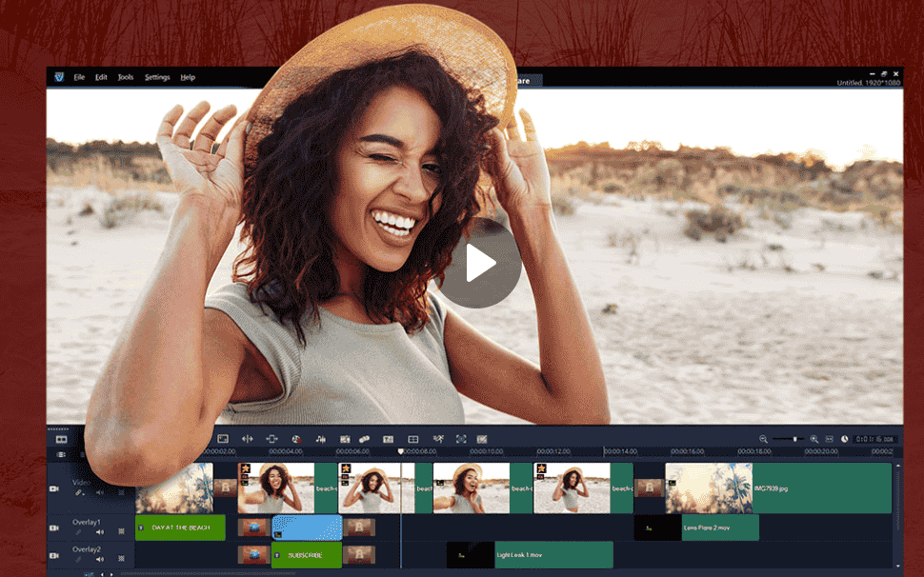Play the video with the center play button

pos(480,263)
